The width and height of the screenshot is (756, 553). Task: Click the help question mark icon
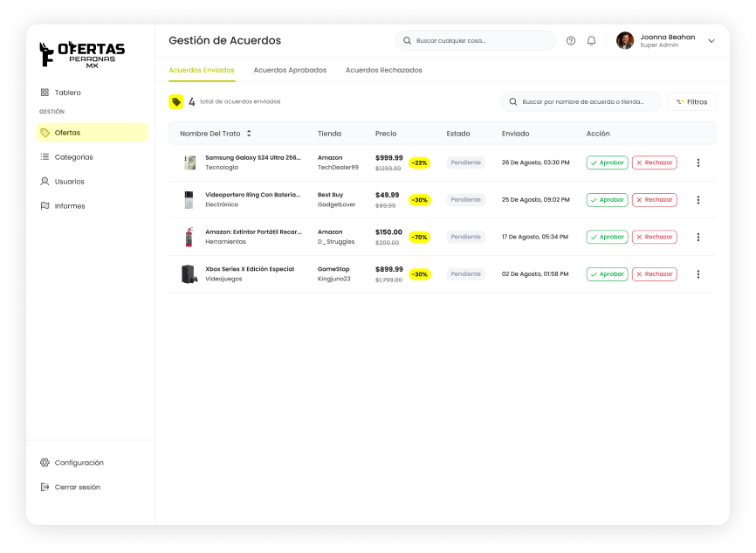pyautogui.click(x=571, y=40)
